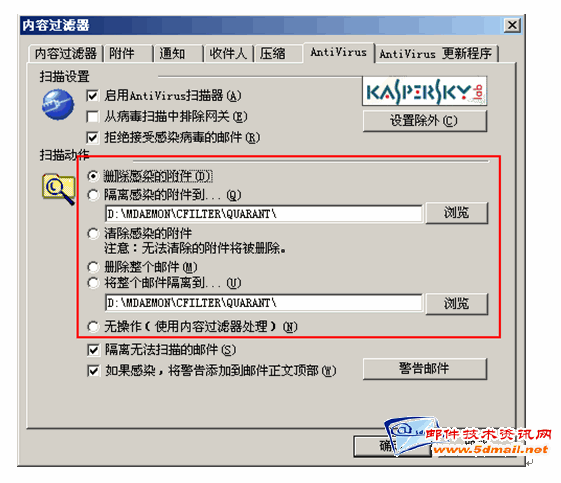Image resolution: width=561 pixels, height=483 pixels.
Task: Open the AntiVirus 更新程序 tab
Action: click(x=436, y=54)
